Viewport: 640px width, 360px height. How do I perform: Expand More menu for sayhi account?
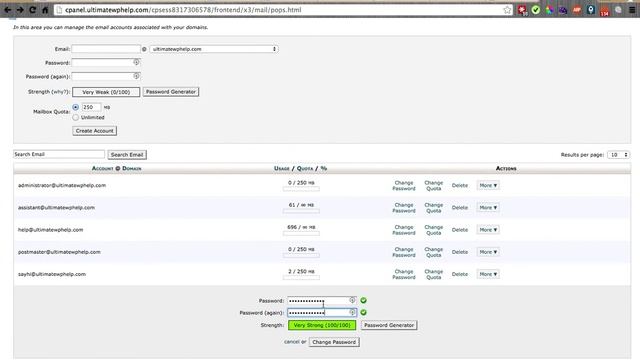click(x=488, y=274)
